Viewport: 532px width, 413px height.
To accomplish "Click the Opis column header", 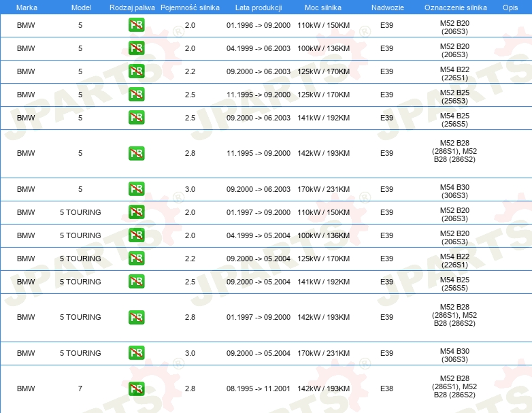I will [510, 7].
